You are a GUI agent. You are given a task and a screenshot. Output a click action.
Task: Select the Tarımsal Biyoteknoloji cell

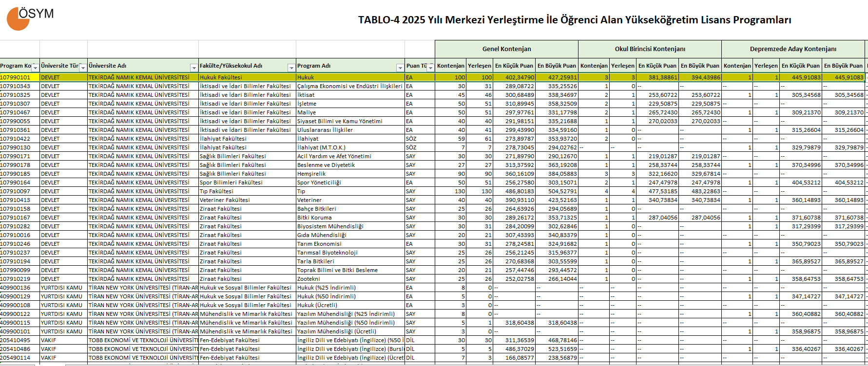[350, 253]
